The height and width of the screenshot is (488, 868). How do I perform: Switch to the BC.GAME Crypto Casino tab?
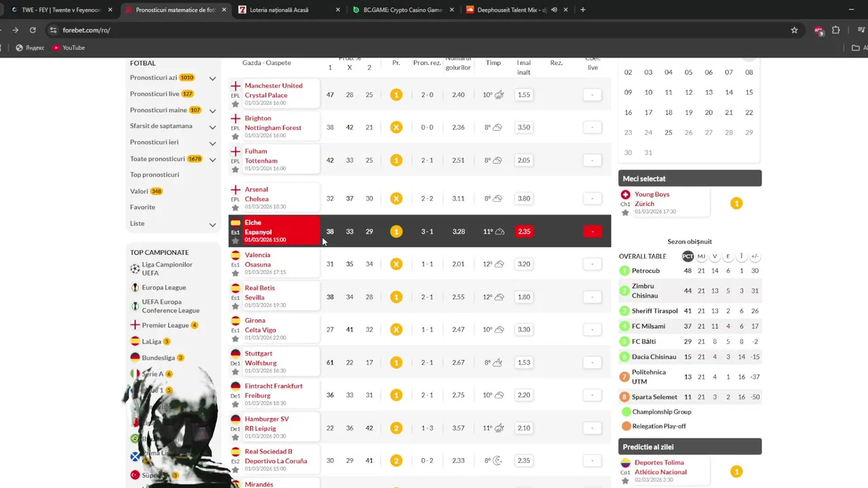tap(403, 10)
